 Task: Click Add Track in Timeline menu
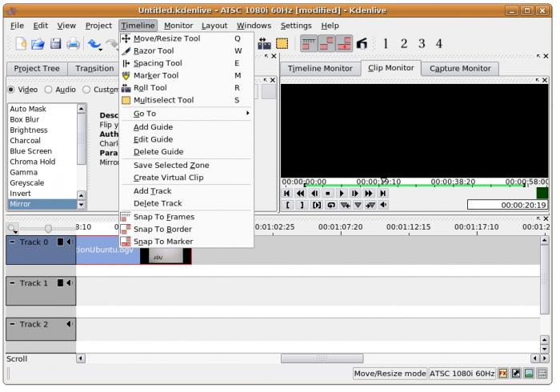152,191
